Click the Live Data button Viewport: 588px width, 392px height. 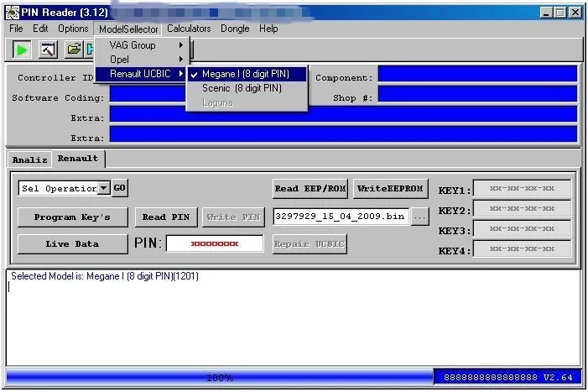point(72,244)
